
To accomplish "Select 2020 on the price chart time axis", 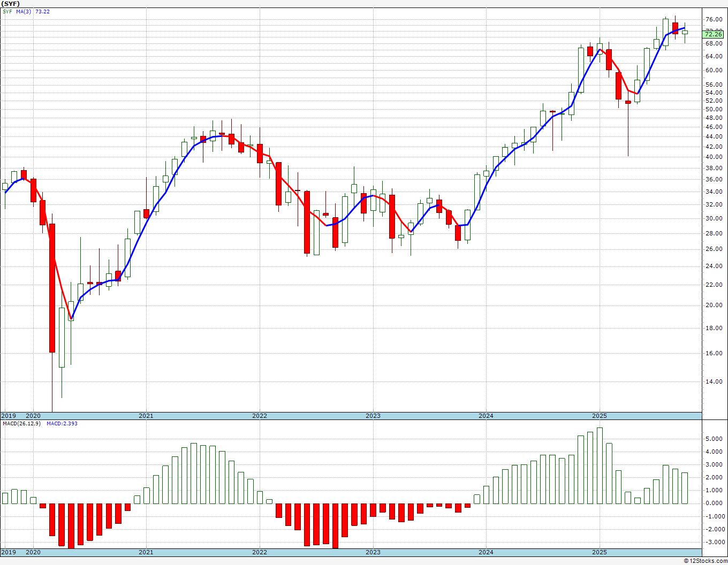I will pos(33,416).
